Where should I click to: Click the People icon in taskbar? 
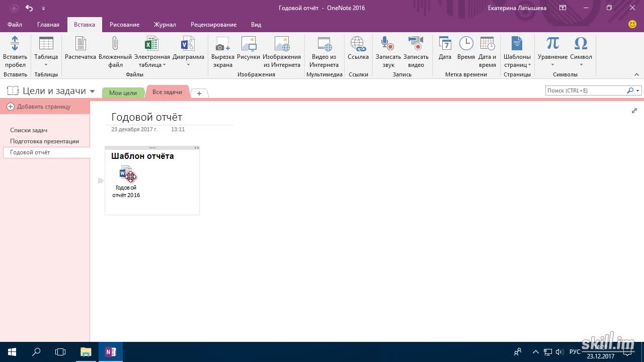click(x=517, y=352)
